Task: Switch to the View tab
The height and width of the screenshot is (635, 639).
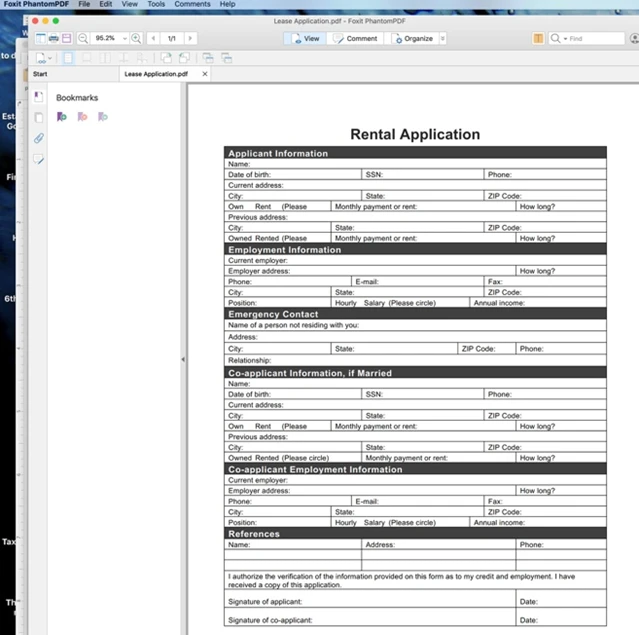Action: point(305,38)
